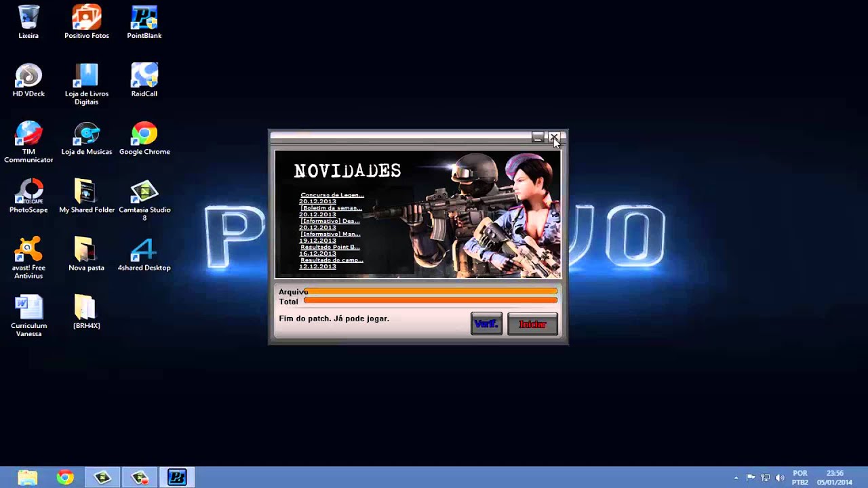This screenshot has width=868, height=488.
Task: Click the Arquivo progress bar
Action: 431,291
